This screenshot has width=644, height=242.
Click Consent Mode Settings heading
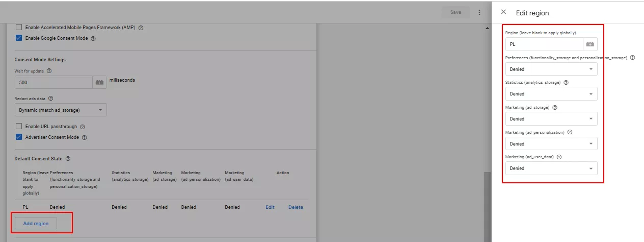coord(40,60)
